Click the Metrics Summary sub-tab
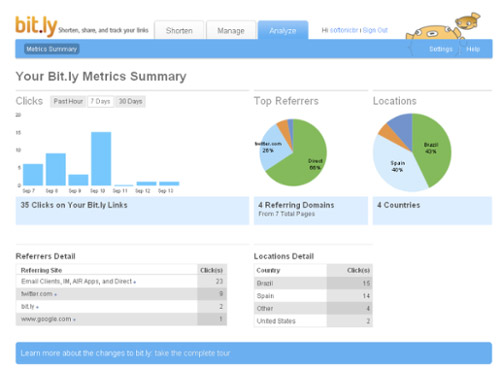 tap(52, 49)
